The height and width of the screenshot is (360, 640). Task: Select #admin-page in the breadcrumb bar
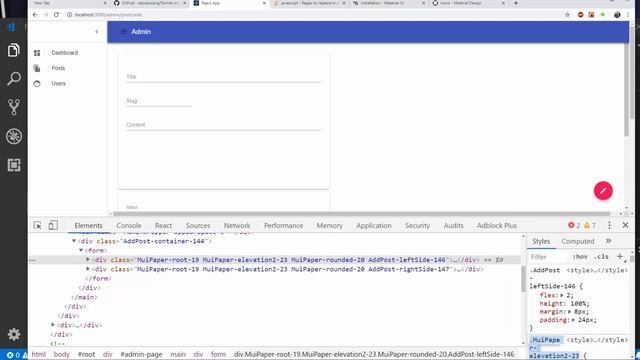141,354
